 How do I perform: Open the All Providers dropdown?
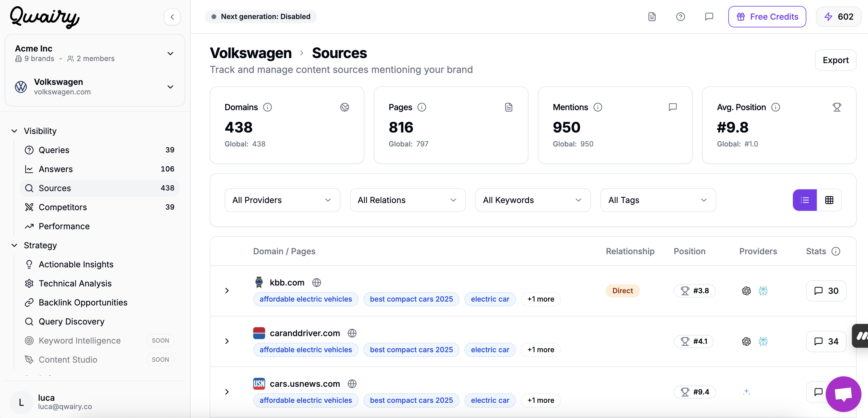click(282, 200)
